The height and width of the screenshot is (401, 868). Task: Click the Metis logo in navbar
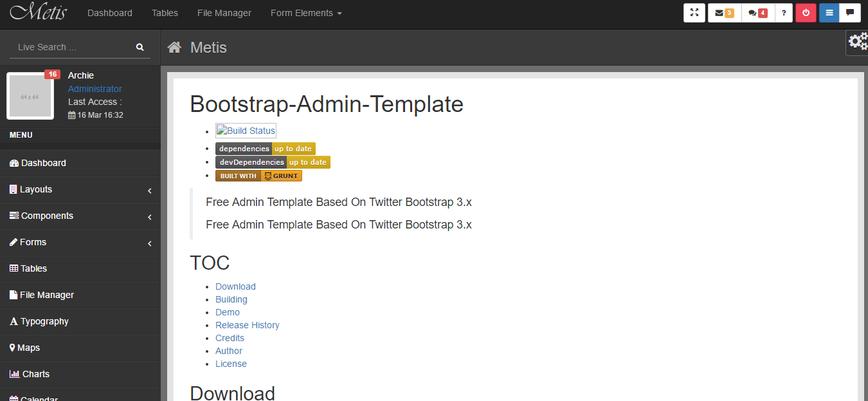(39, 12)
